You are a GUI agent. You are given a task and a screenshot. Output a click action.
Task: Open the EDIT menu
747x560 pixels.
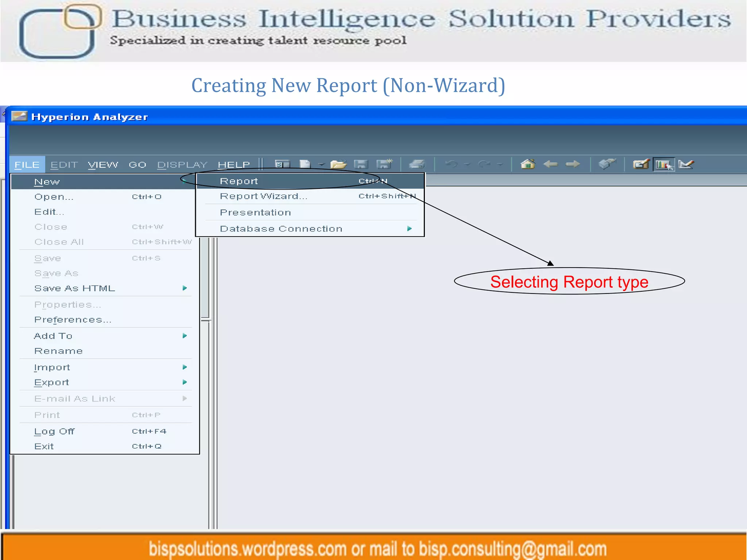tap(64, 165)
